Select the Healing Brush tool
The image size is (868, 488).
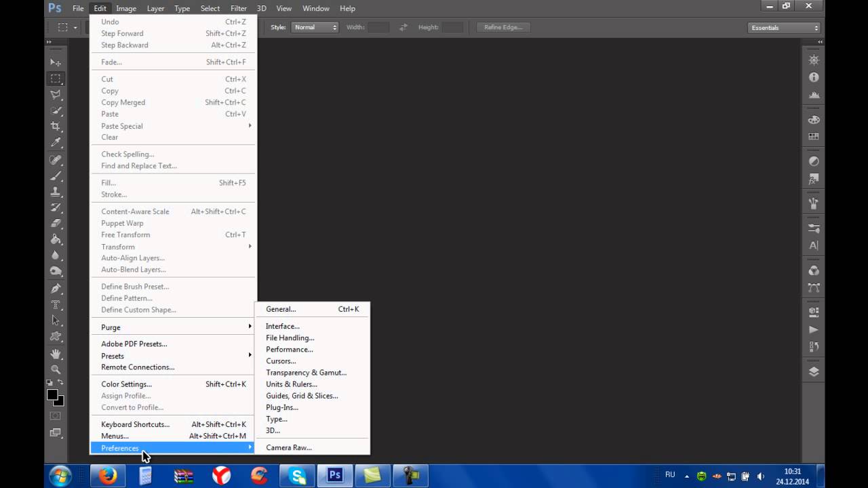coord(56,161)
